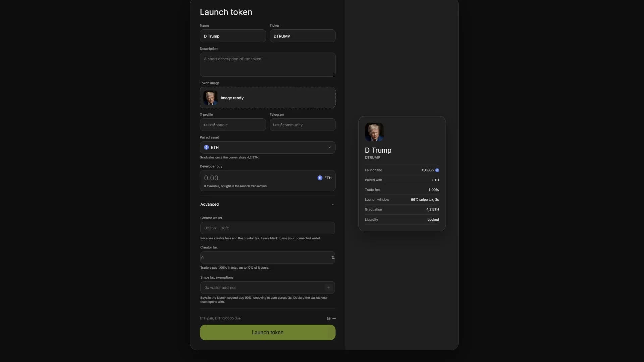
Task: Click the plus icon to add wallet exemption
Action: tap(329, 288)
